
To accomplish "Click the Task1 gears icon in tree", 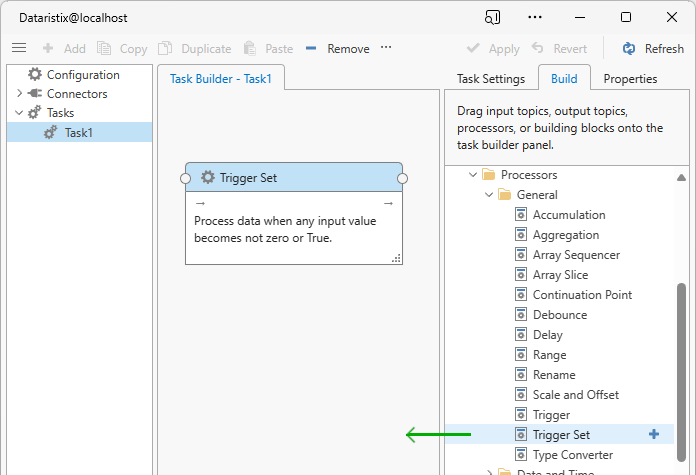I will tap(50, 132).
